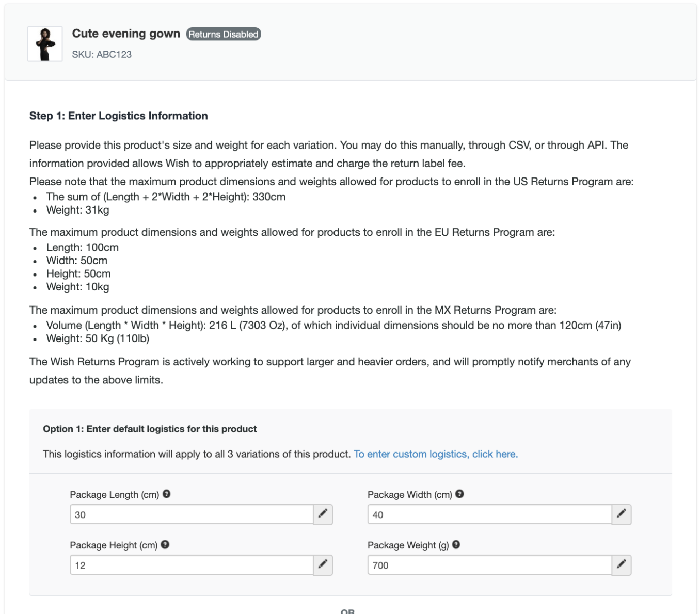Click the edit pencil for Package Length
700x614 pixels.
click(323, 514)
